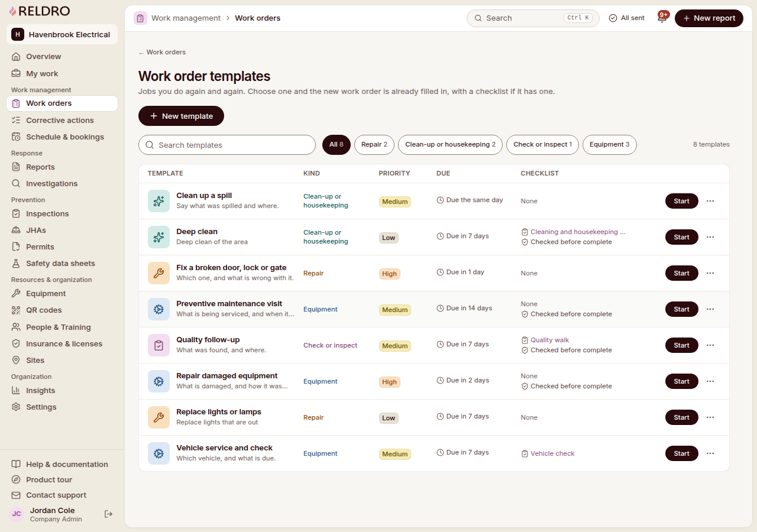Screen dimensions: 757x532
Task: Open more options for Deep clean row
Action: tap(710, 237)
